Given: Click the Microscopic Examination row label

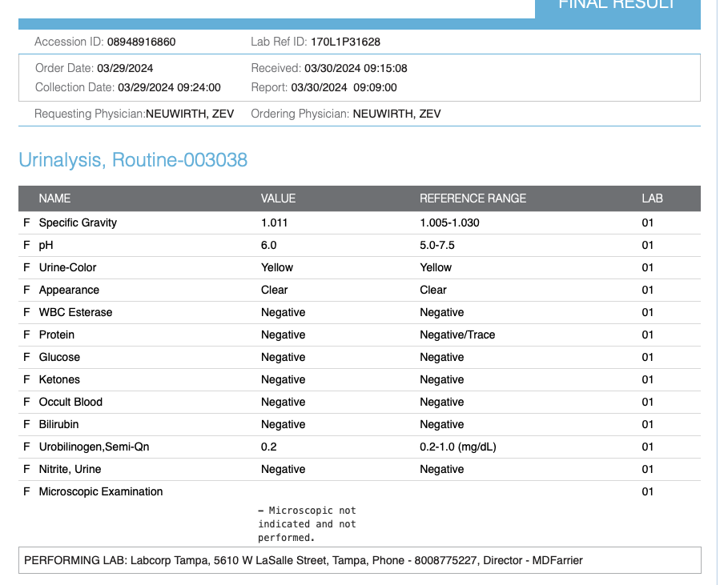Looking at the screenshot, I should pos(100,491).
